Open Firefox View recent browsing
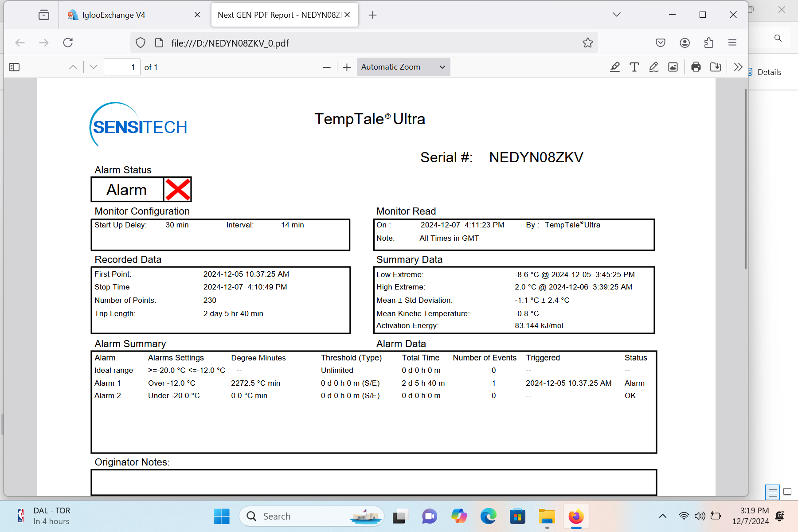The image size is (798, 532). [x=44, y=15]
